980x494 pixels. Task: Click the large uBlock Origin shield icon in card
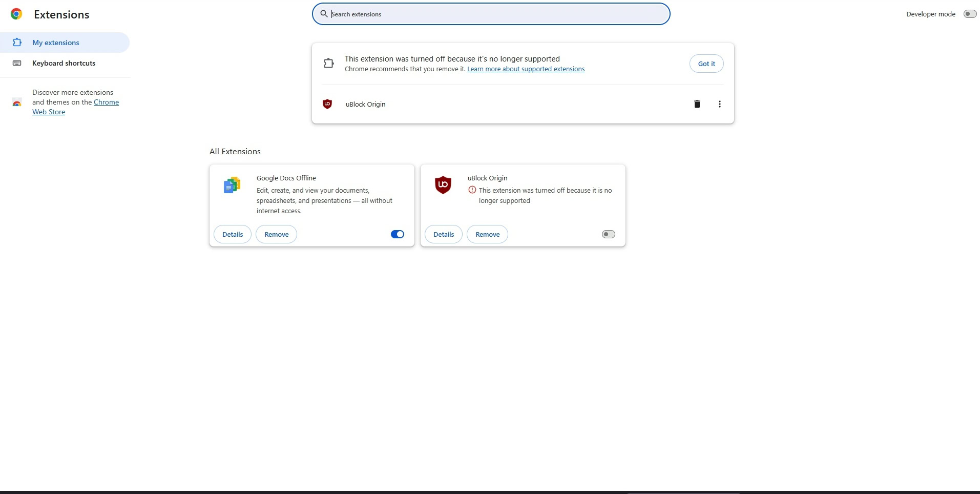coord(443,185)
